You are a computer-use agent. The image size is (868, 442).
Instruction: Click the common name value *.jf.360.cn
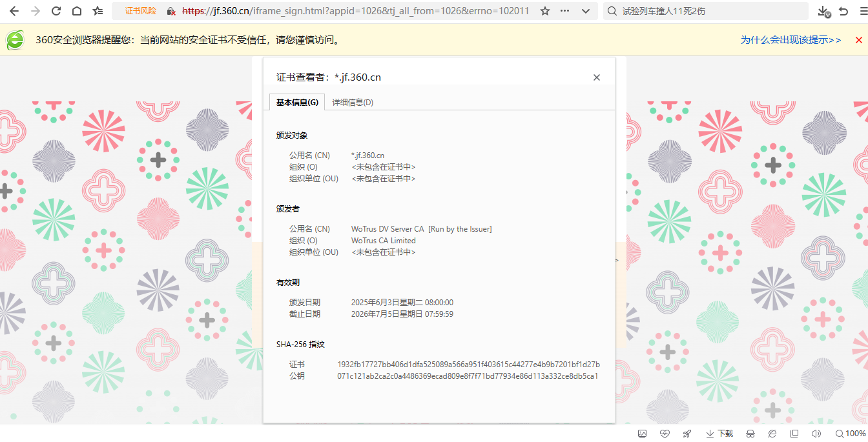click(x=367, y=156)
